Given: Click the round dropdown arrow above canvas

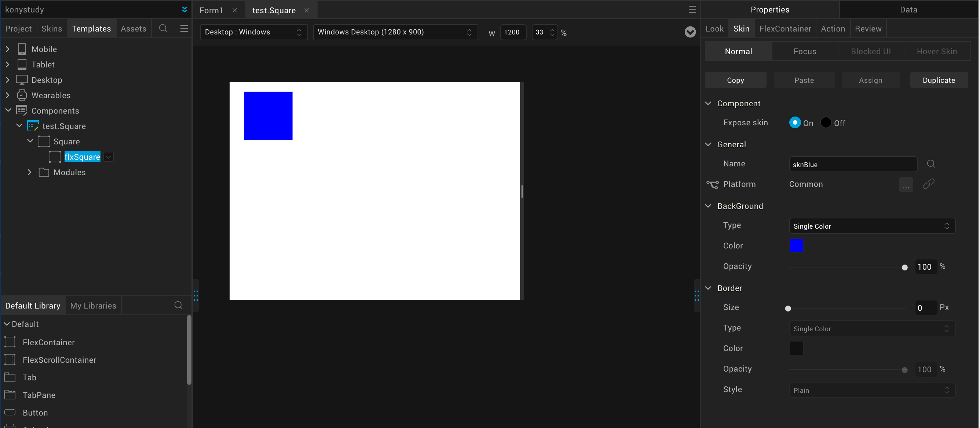Looking at the screenshot, I should [x=690, y=32].
